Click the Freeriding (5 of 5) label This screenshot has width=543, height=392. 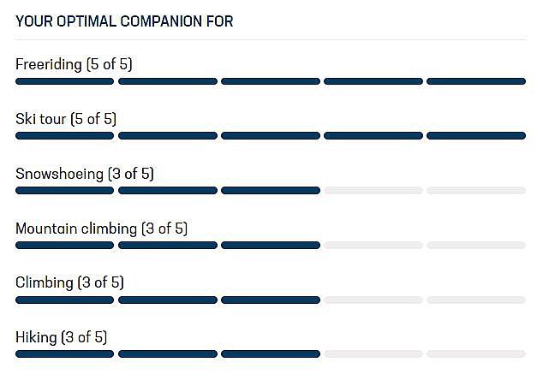tap(74, 64)
